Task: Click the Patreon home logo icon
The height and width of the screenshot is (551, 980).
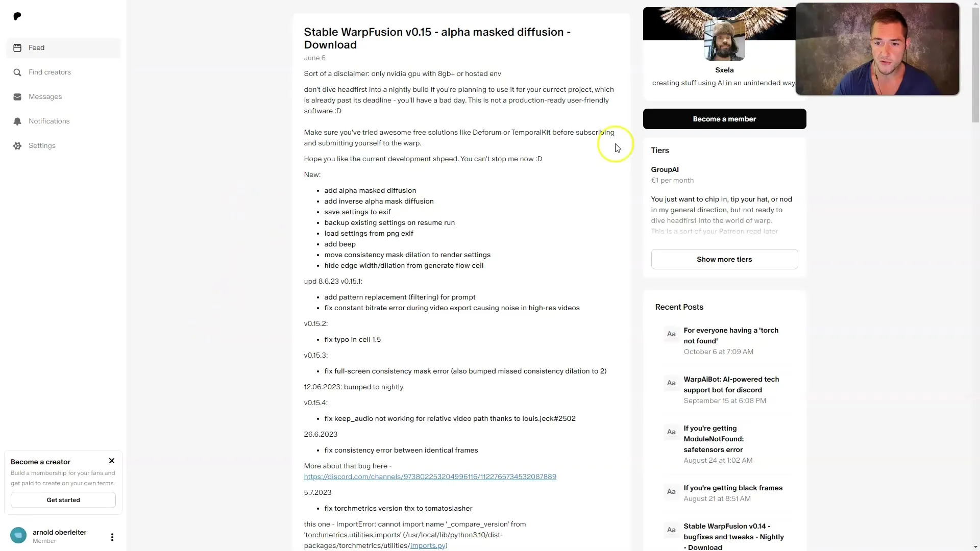Action: (x=17, y=16)
